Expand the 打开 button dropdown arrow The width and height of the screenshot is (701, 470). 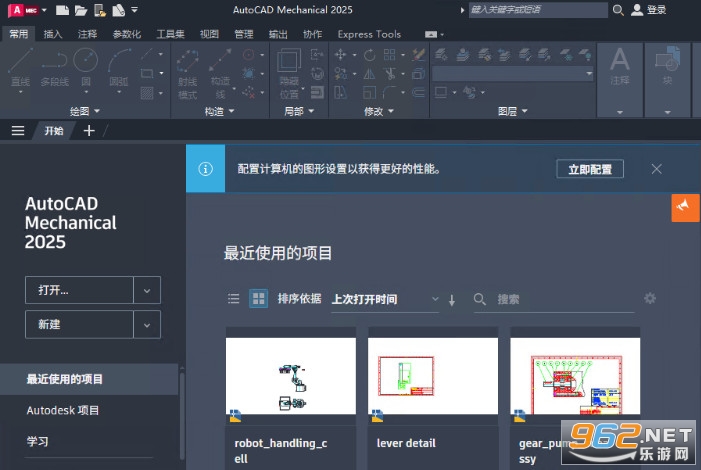click(x=147, y=290)
